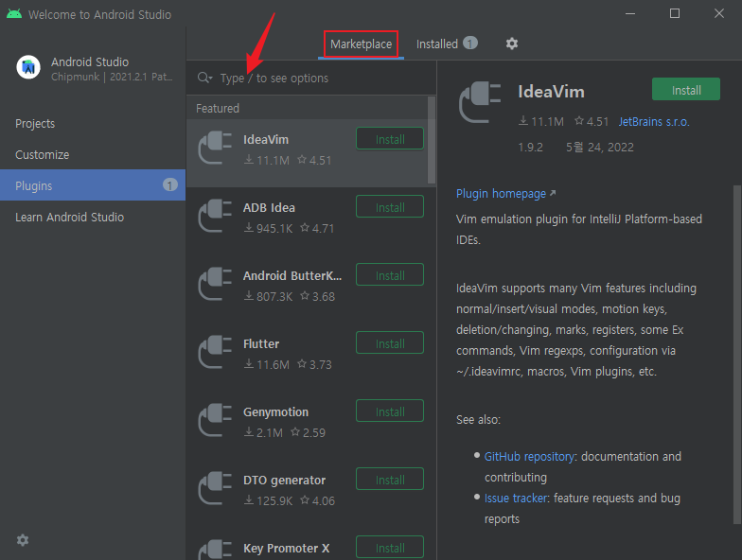Open the Issue tracker link
The image size is (742, 560).
[516, 498]
